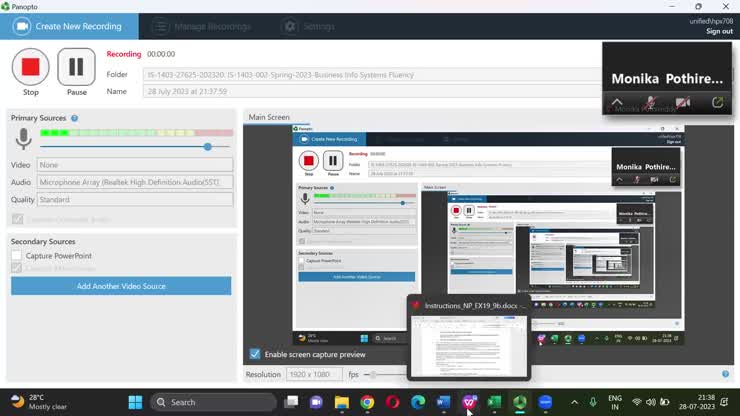Open the Windows Start menu
Screen dimensions: 740x416
(x=135, y=402)
